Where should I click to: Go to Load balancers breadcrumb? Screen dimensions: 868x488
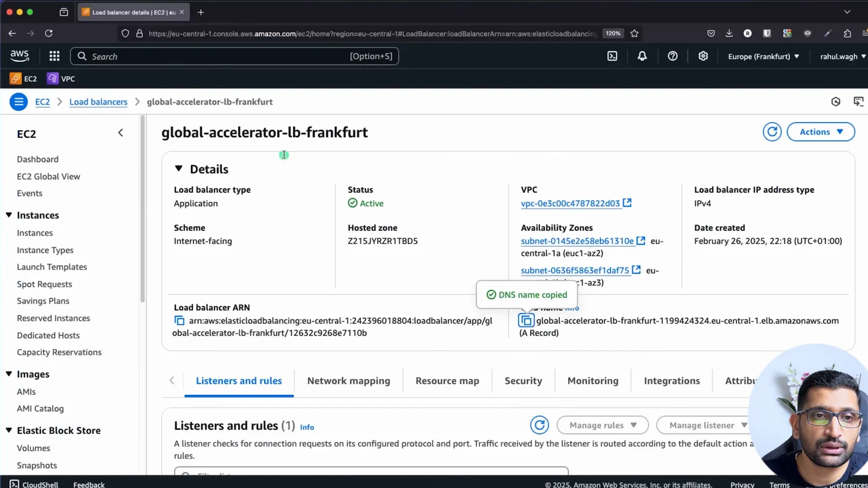(x=98, y=102)
